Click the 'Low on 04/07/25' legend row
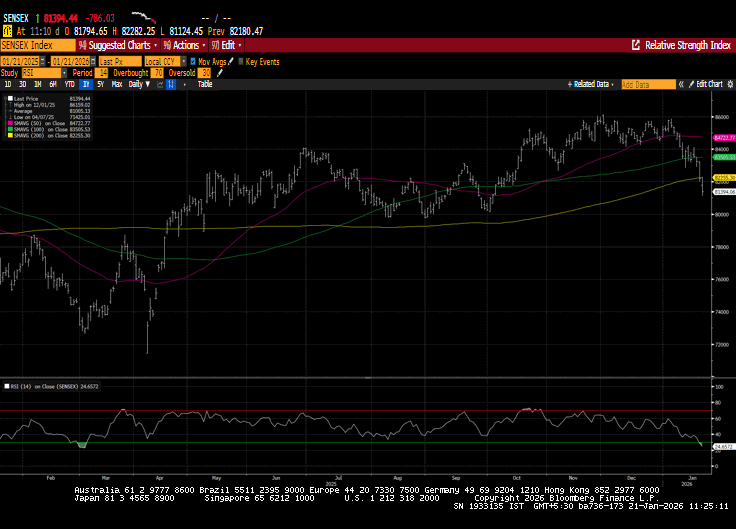The height and width of the screenshot is (529, 736). click(49, 117)
